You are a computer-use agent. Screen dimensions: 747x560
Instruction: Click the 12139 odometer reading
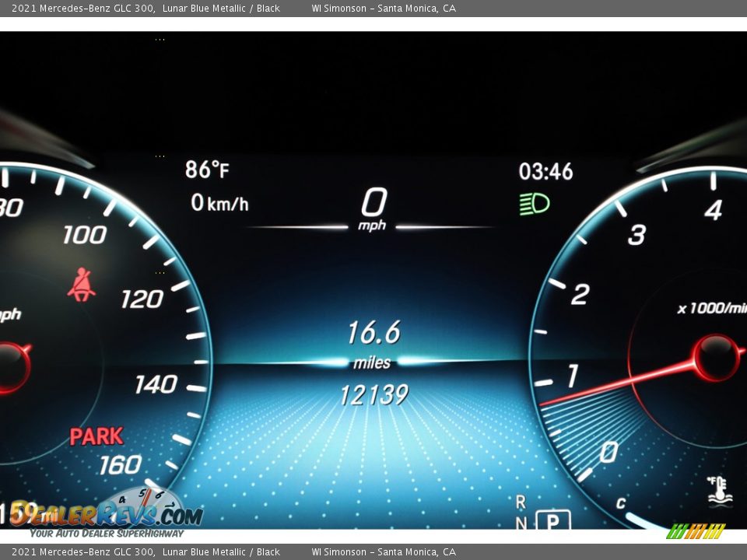click(x=374, y=395)
